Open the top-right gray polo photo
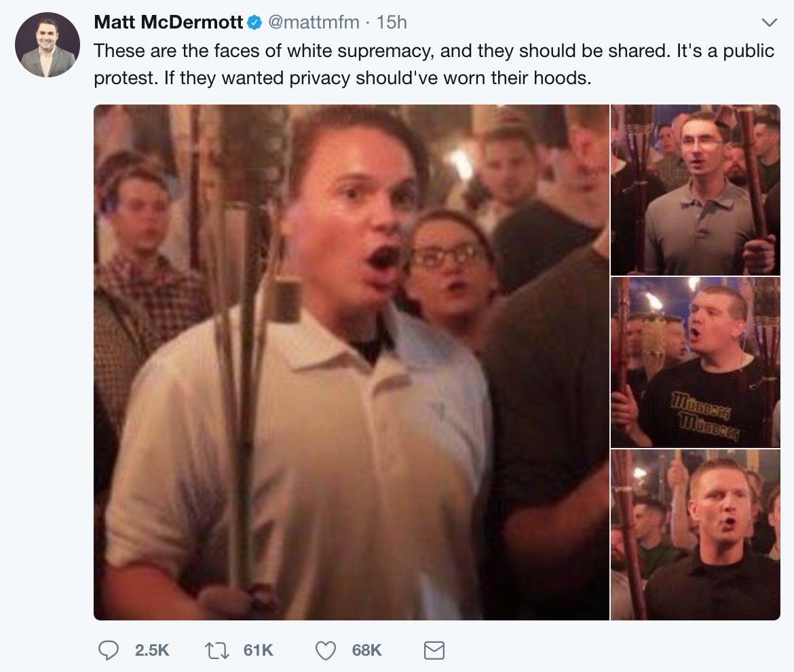 coord(695,189)
